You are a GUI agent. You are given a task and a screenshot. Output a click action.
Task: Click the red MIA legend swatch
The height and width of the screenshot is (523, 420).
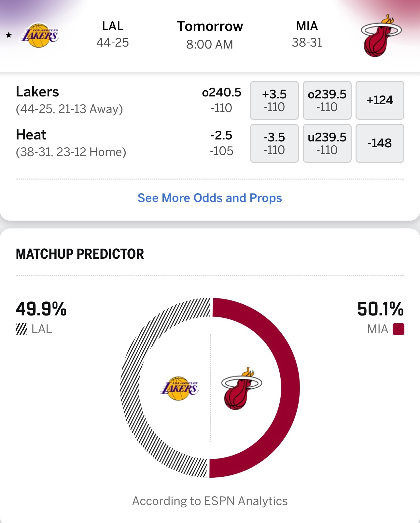[399, 329]
